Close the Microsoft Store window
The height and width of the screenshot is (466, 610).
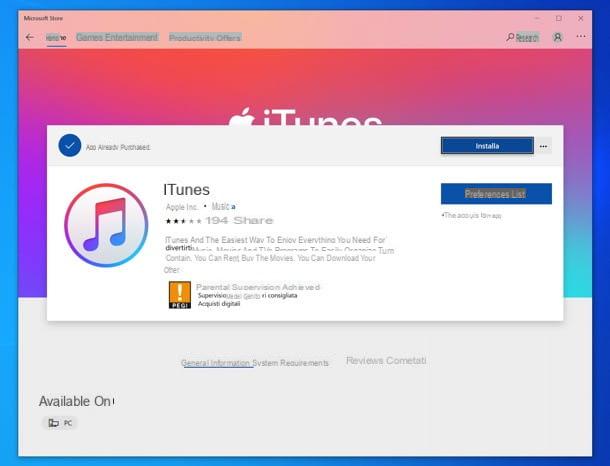(580, 18)
